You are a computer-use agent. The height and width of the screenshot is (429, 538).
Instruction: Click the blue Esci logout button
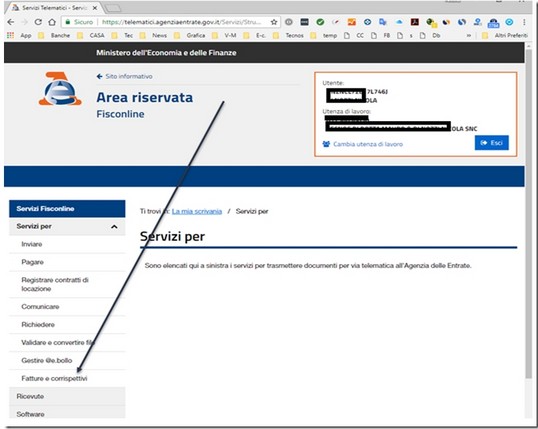coord(491,143)
